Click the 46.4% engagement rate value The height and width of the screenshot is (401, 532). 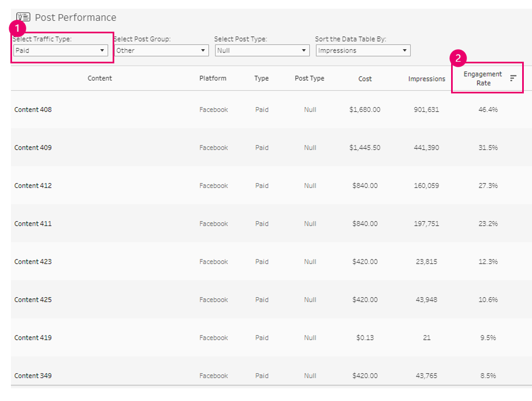[x=488, y=110]
